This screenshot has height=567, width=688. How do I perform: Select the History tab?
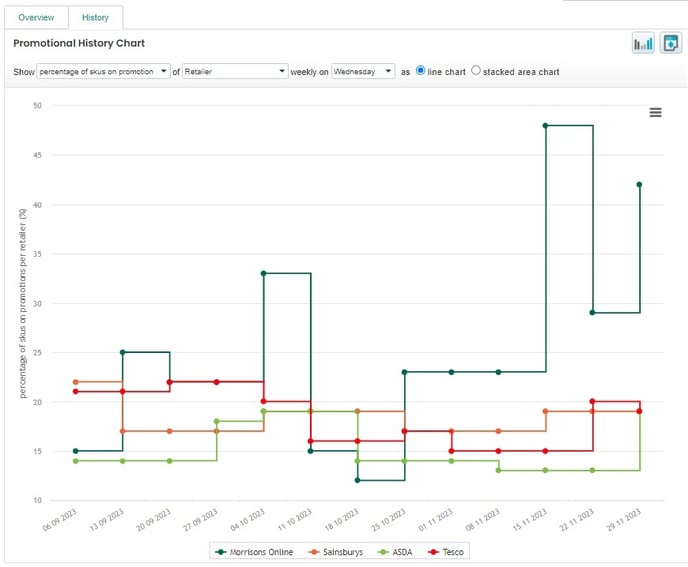coord(95,18)
